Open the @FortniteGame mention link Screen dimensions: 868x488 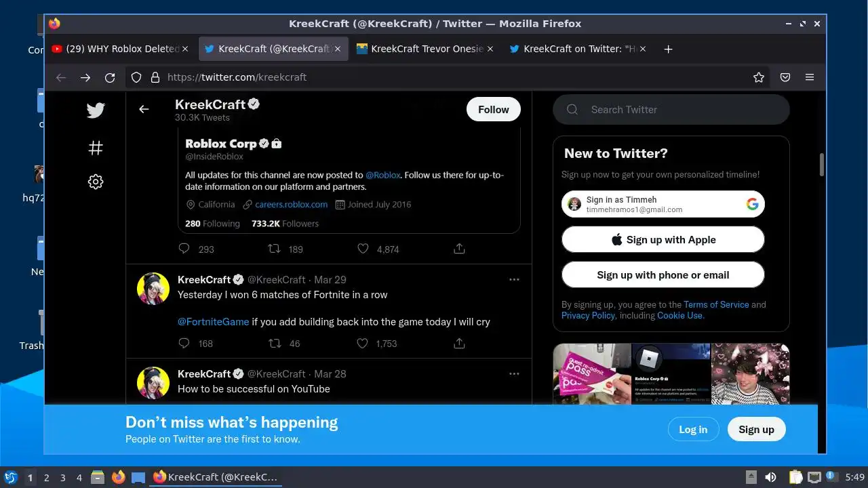tap(213, 322)
